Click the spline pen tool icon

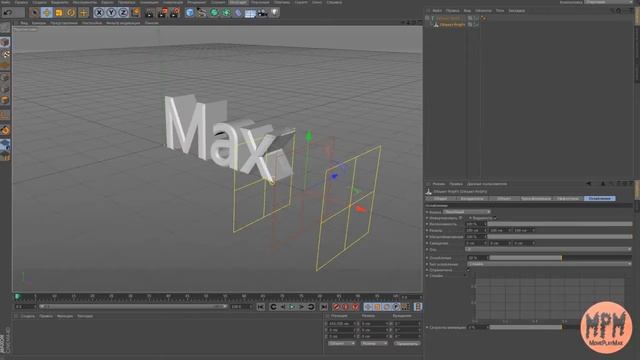click(x=202, y=13)
